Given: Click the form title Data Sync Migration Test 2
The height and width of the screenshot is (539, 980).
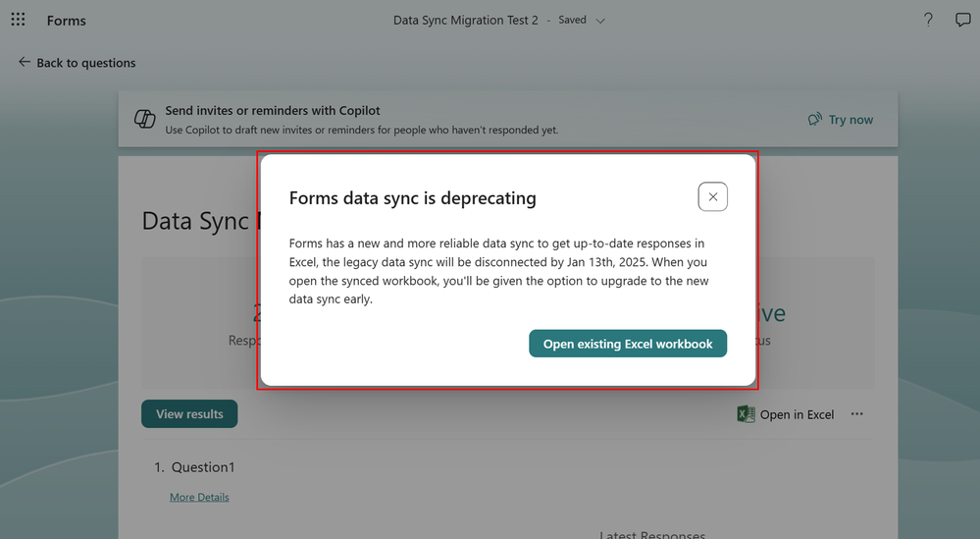Looking at the screenshot, I should [x=466, y=20].
